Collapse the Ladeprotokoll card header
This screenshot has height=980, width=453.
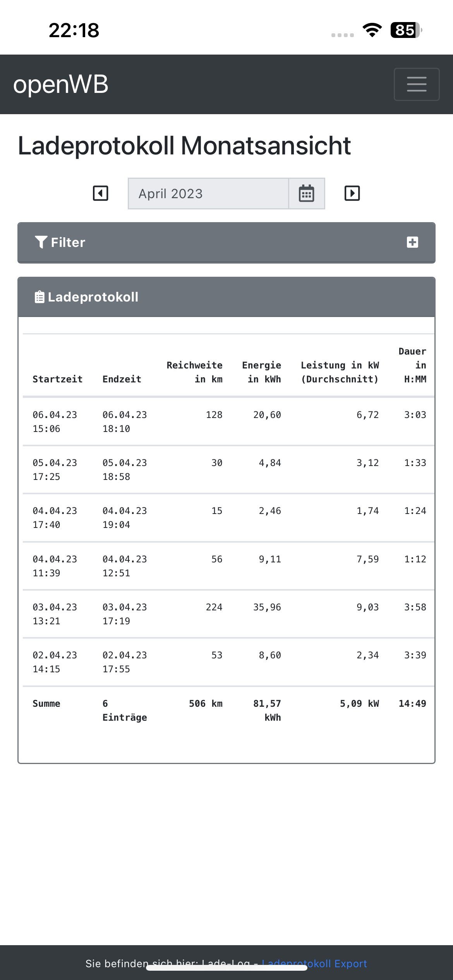226,297
